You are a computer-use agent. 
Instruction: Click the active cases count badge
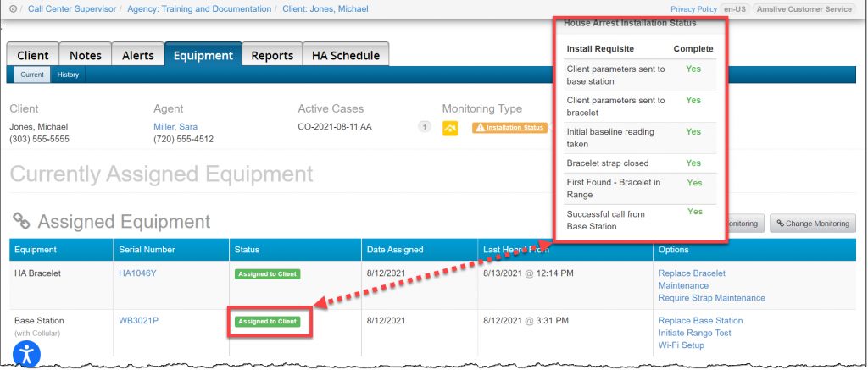pyautogui.click(x=425, y=128)
